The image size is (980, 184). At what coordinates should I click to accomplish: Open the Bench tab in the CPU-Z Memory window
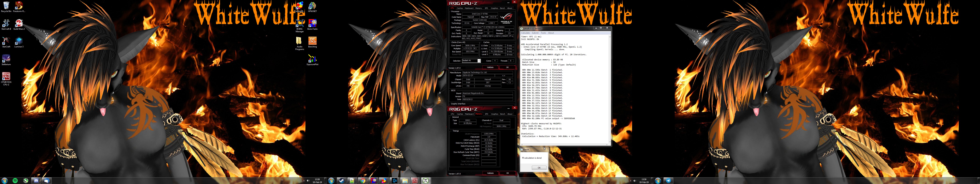pyautogui.click(x=503, y=114)
